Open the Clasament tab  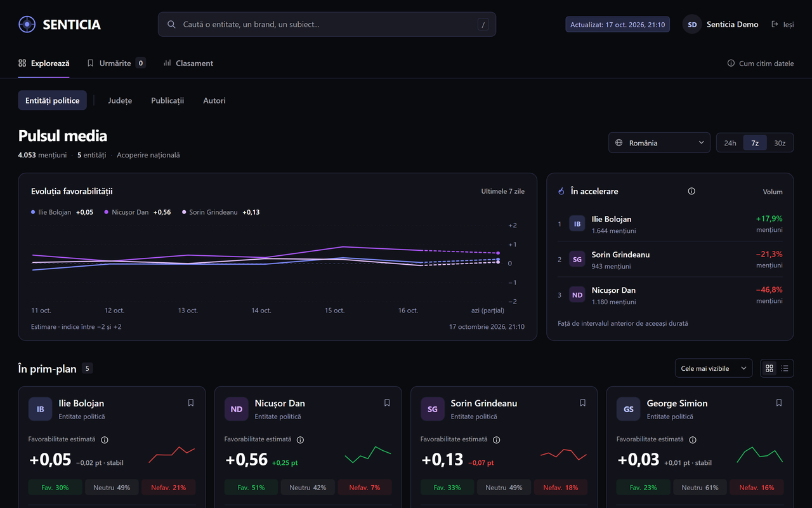188,63
